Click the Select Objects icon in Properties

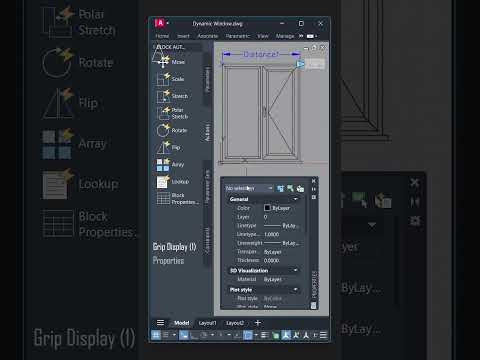click(290, 189)
